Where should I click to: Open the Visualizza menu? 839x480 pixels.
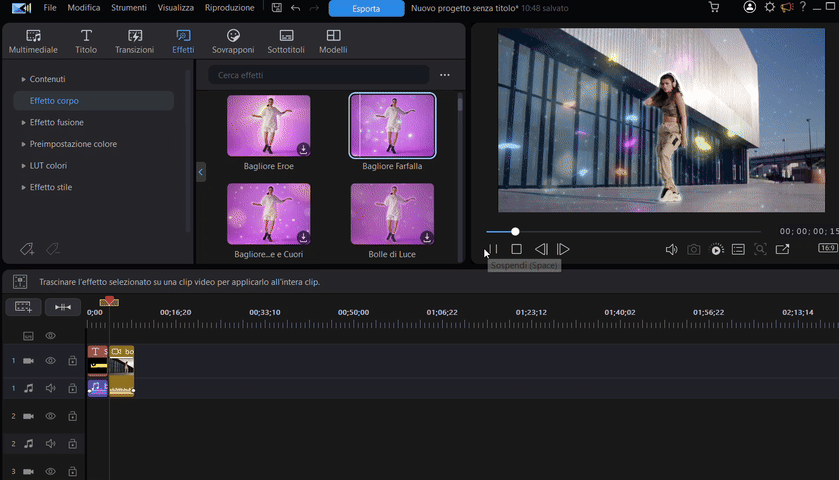point(176,8)
